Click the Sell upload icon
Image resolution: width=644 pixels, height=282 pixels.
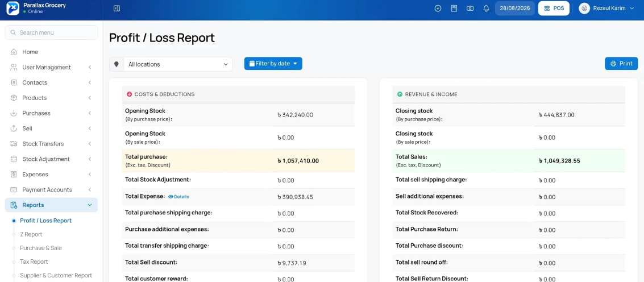[14, 128]
